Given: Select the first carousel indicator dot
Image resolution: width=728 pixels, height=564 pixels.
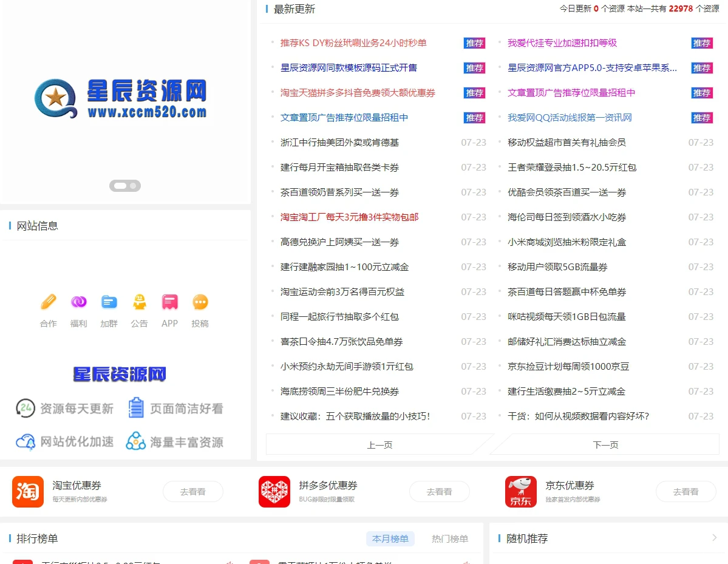Looking at the screenshot, I should coord(119,186).
